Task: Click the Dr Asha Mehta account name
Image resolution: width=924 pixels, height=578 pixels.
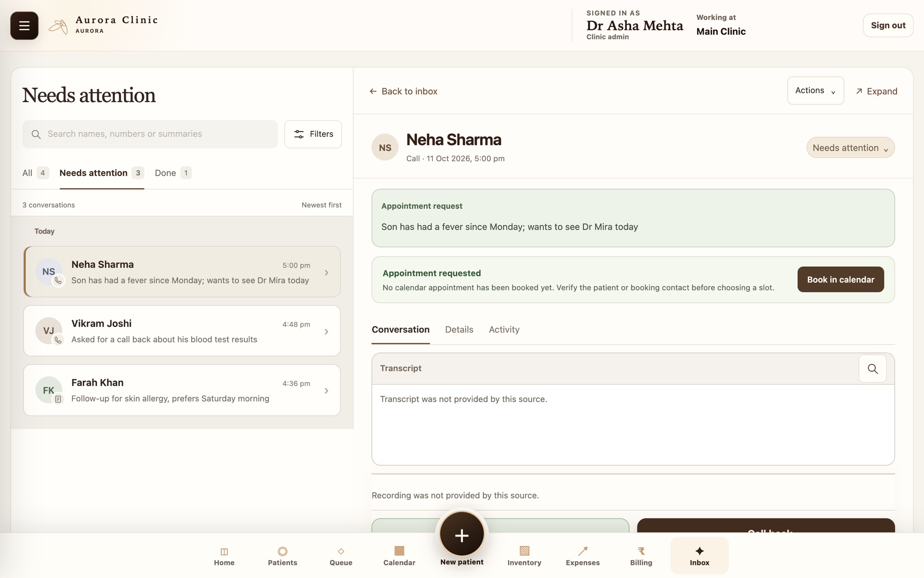Action: coord(634,26)
